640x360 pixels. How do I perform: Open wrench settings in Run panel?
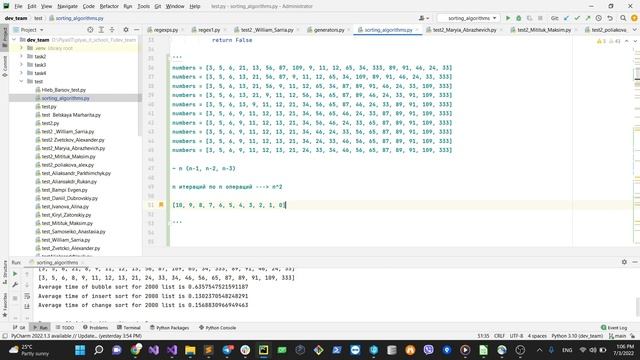[x=15, y=284]
